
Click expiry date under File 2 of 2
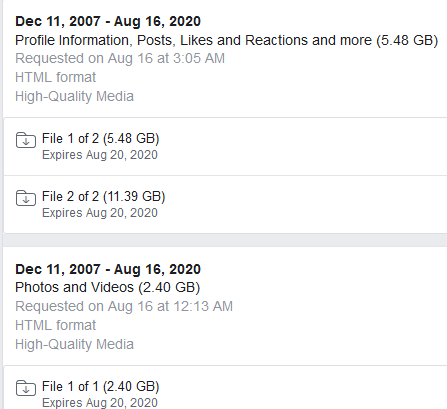click(100, 213)
